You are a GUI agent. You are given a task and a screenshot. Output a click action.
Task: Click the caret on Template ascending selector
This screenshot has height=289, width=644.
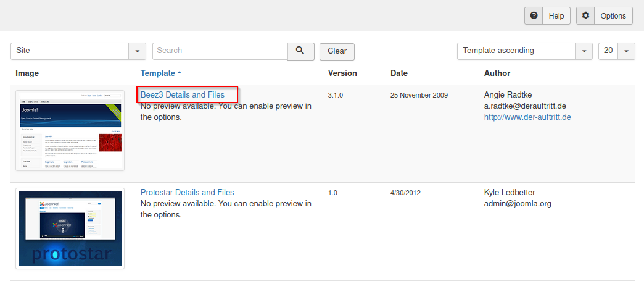(584, 51)
